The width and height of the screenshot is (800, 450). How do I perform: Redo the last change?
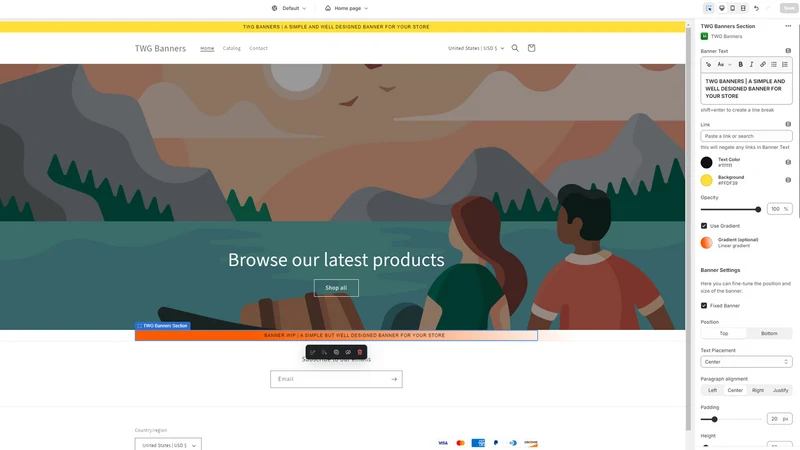pyautogui.click(x=768, y=8)
